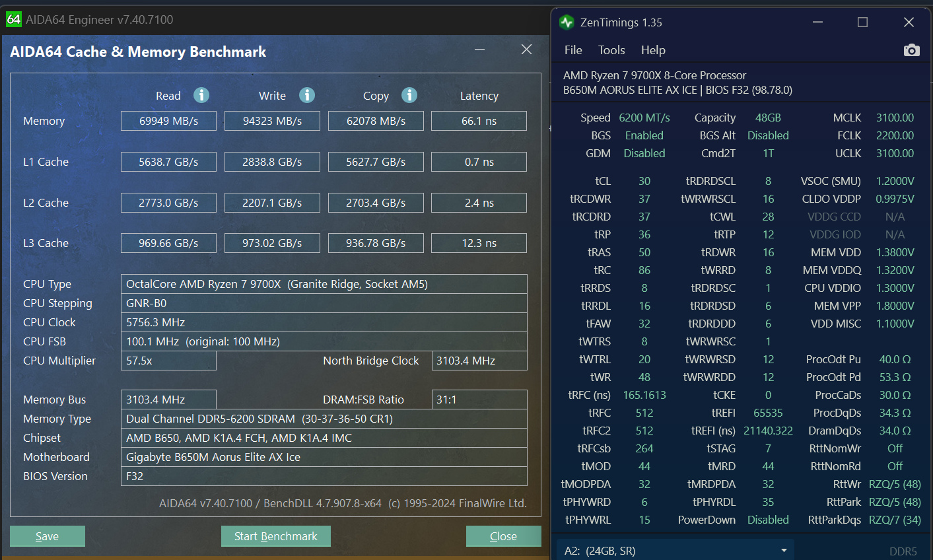Click the ZenTimings app logo icon

pos(567,22)
